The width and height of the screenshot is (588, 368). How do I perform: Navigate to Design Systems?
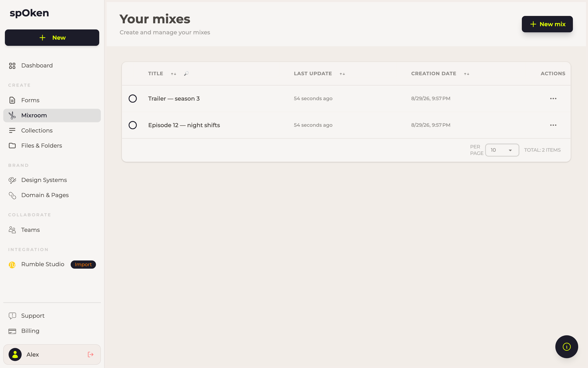(x=52, y=180)
